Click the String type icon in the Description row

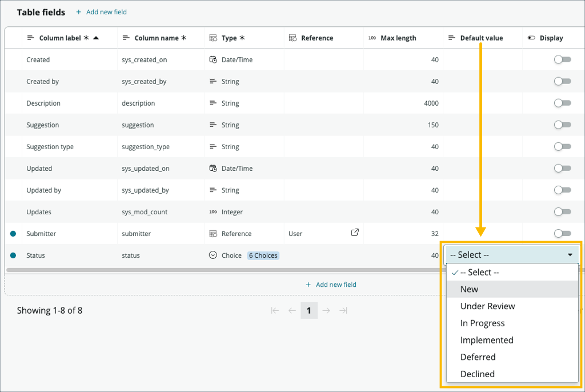[213, 103]
